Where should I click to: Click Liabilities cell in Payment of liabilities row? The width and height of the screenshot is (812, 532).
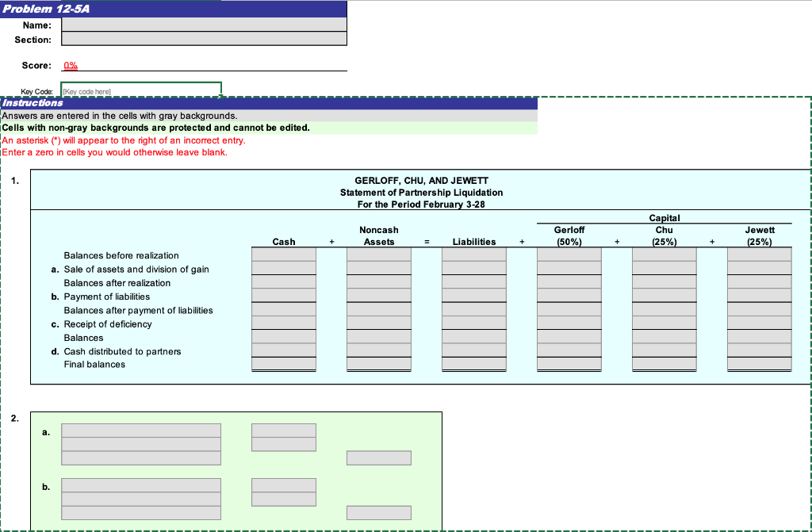(x=474, y=295)
